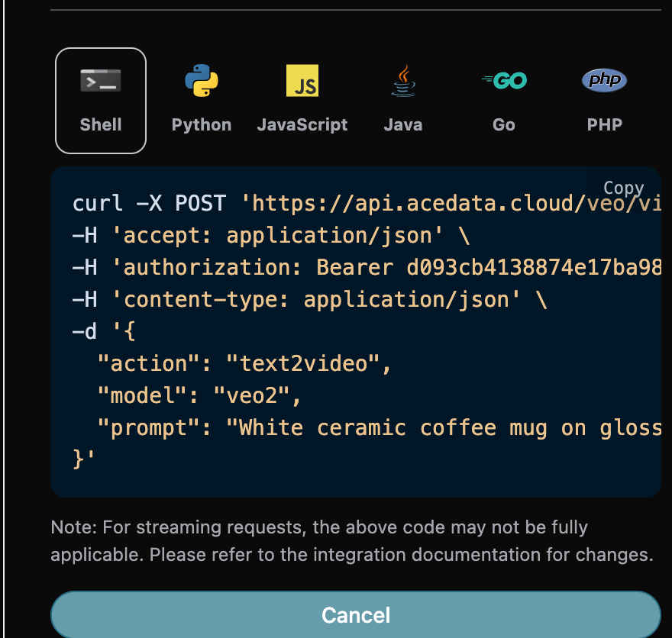Select the highlighted Shell language card
This screenshot has width=672, height=638.
pyautogui.click(x=100, y=100)
